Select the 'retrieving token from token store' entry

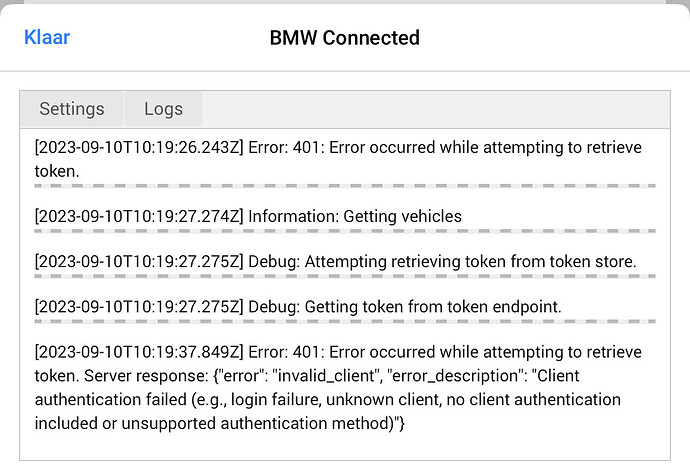[441, 261]
